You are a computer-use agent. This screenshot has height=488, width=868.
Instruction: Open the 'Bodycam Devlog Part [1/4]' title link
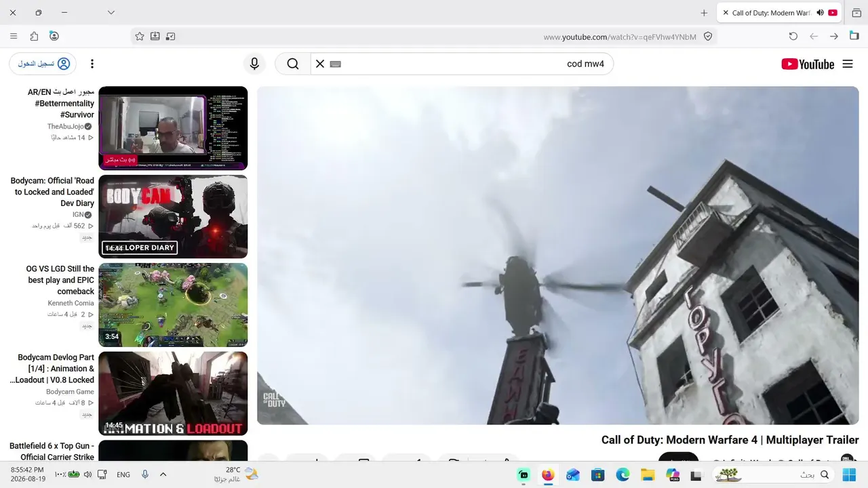tap(52, 369)
